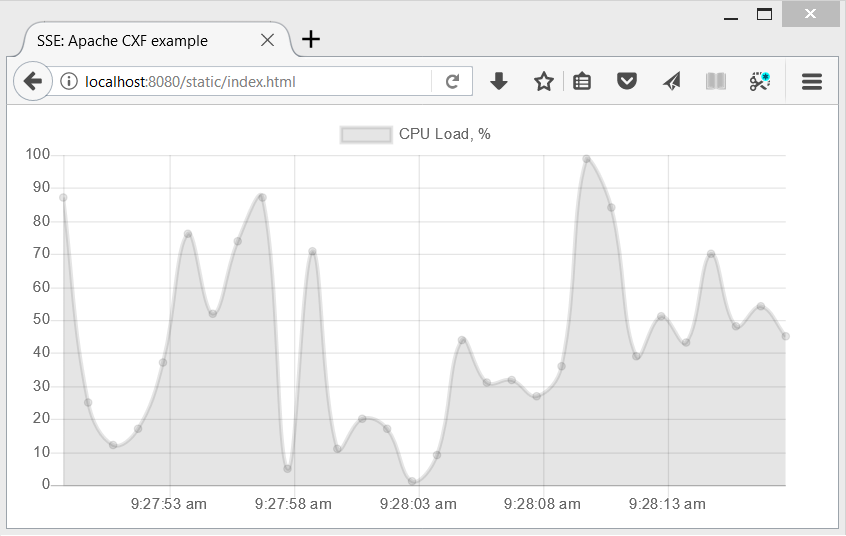Click the 9:28:13 am axis label
The height and width of the screenshot is (536, 846).
667,504
